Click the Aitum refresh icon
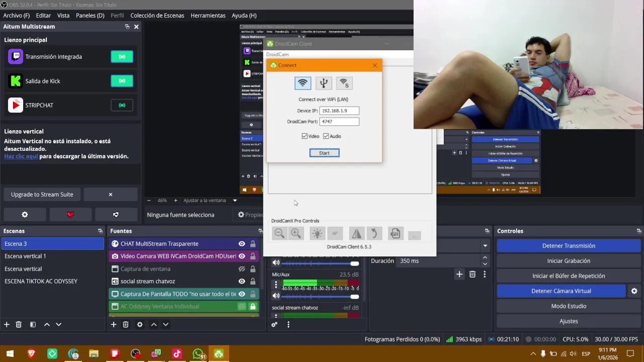Screen dimensions: 644x362 point(116,215)
